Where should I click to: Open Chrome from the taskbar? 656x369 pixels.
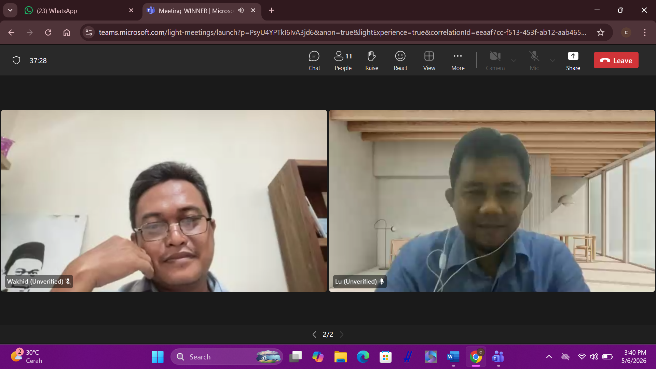(x=475, y=357)
